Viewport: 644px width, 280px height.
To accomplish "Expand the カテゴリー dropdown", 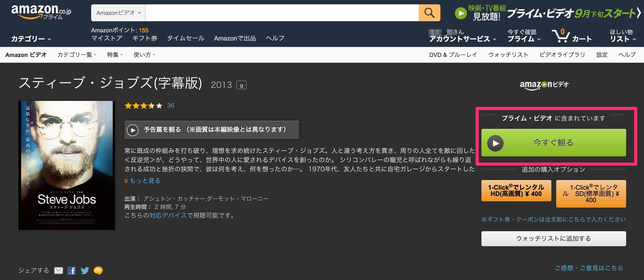I will pos(31,39).
